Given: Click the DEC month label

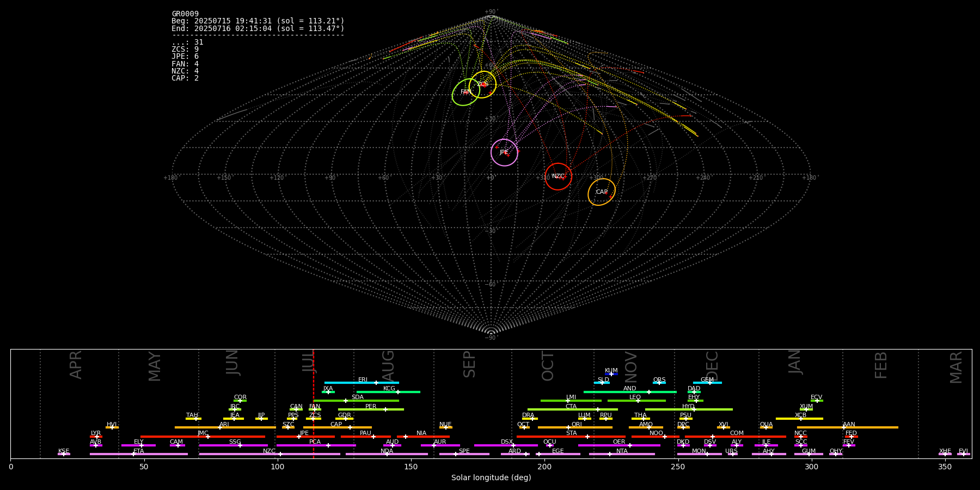Looking at the screenshot, I should tap(712, 366).
